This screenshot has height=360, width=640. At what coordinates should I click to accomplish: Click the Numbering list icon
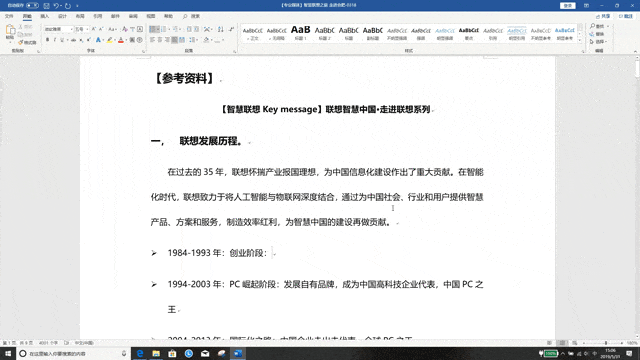coord(164,29)
